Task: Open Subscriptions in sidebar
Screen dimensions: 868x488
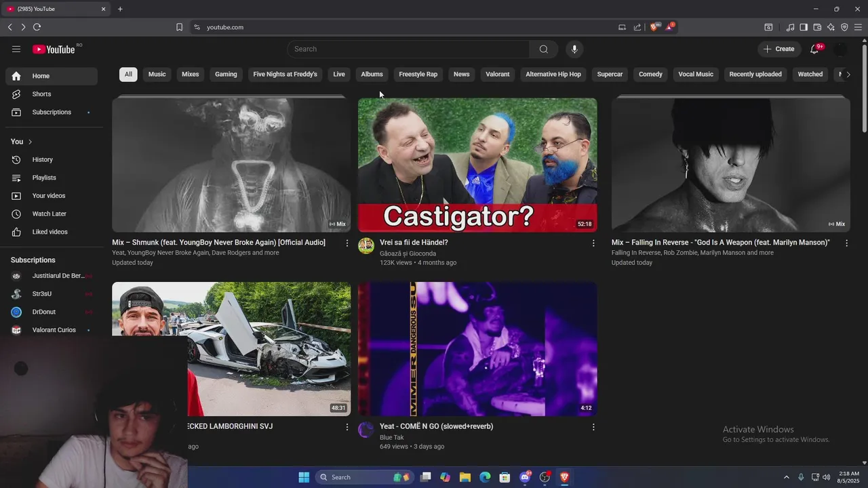Action: [x=52, y=112]
